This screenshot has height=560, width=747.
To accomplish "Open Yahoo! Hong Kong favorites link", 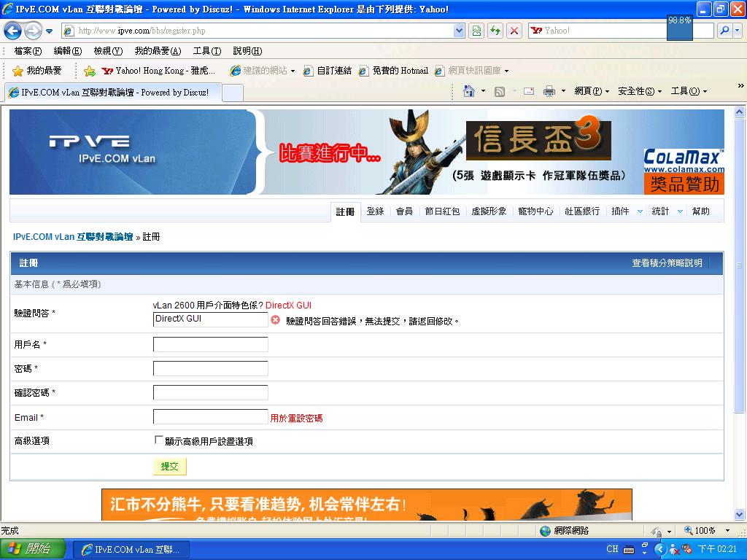I will [158, 71].
